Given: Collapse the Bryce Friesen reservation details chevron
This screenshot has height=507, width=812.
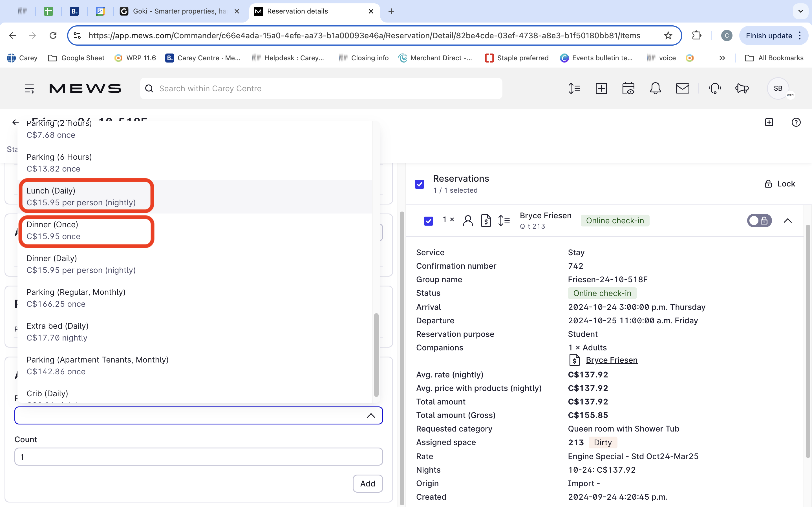Looking at the screenshot, I should [787, 221].
